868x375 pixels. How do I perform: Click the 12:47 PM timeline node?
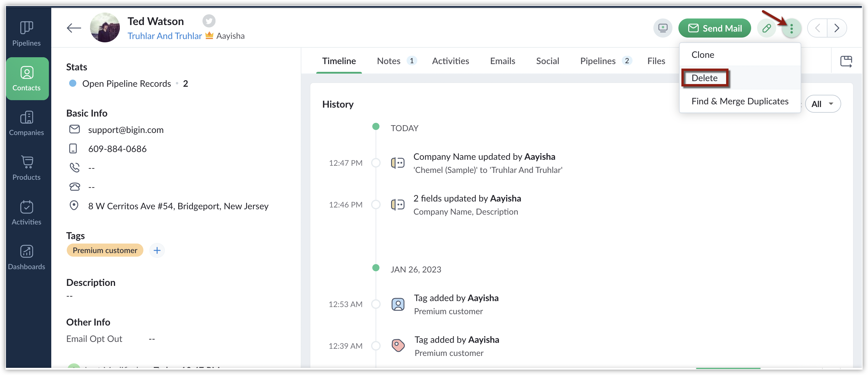pyautogui.click(x=376, y=163)
